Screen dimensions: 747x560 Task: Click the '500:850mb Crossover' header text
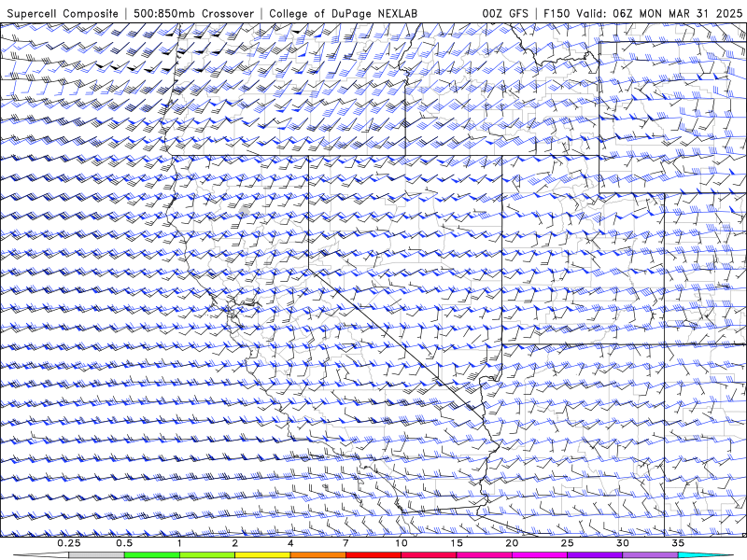pyautogui.click(x=194, y=13)
